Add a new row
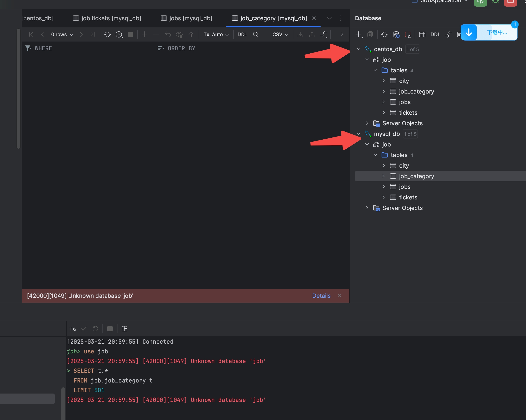Screen dimensions: 526x420 (145, 34)
